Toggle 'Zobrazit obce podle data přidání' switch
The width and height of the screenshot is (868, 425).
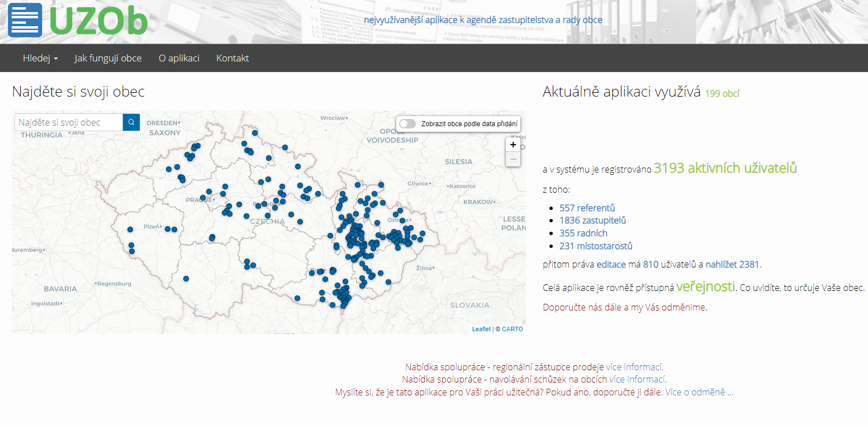407,124
